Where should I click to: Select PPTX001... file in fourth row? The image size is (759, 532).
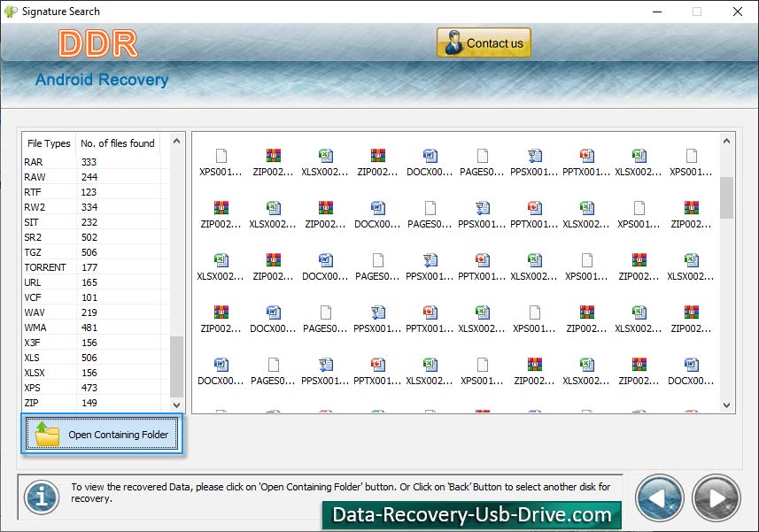(430, 320)
